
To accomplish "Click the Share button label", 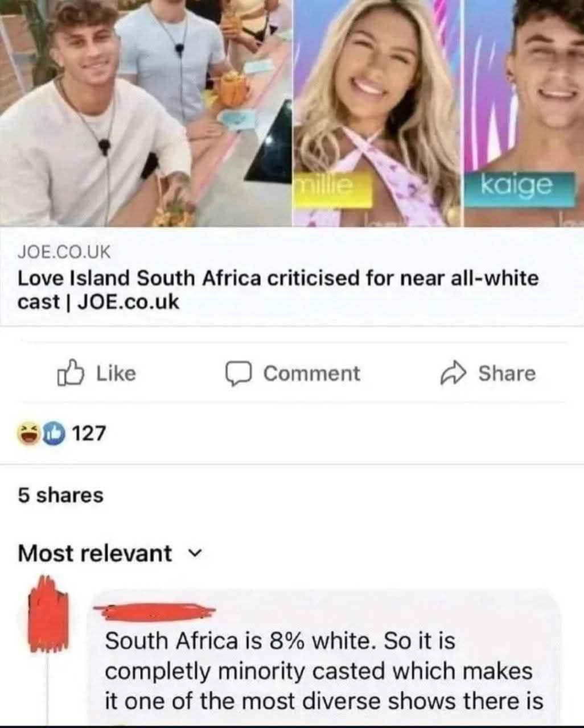I will 507,374.
